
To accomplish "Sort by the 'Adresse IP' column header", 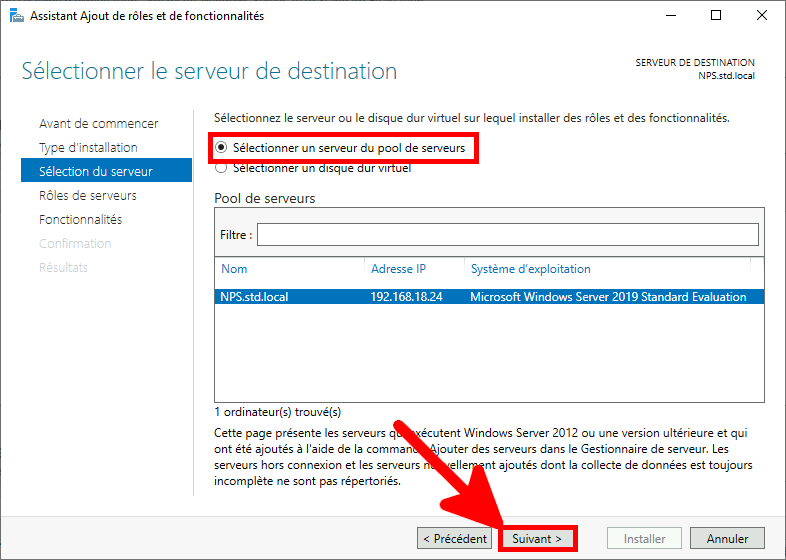I will click(x=398, y=269).
